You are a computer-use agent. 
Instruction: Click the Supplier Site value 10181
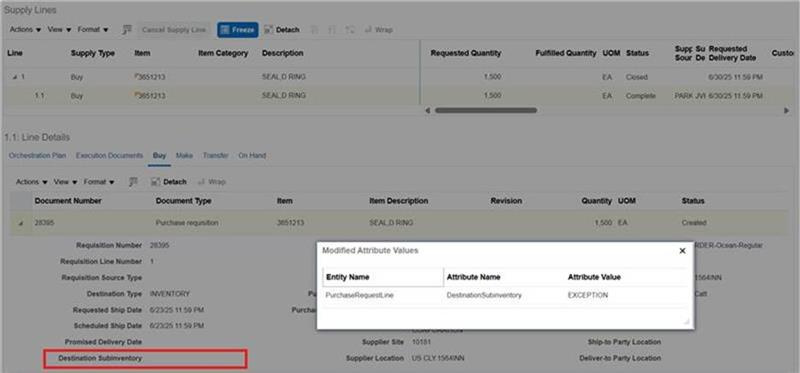tap(421, 342)
